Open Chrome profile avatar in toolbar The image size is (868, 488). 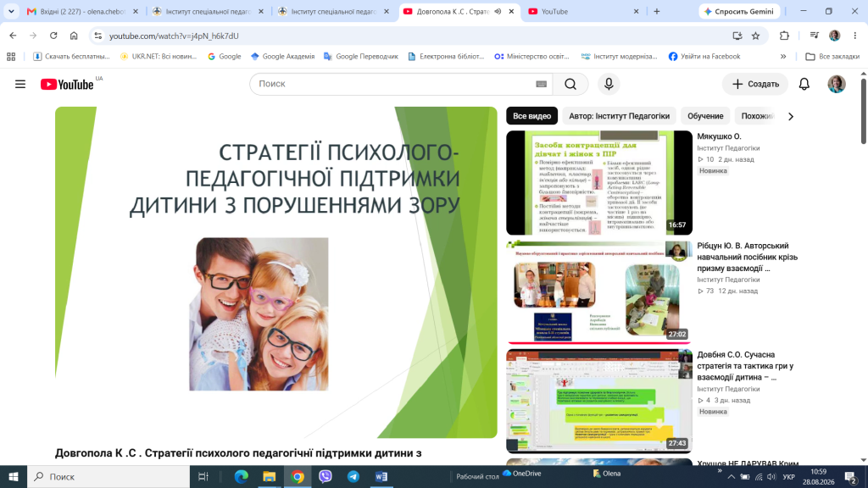pos(834,36)
